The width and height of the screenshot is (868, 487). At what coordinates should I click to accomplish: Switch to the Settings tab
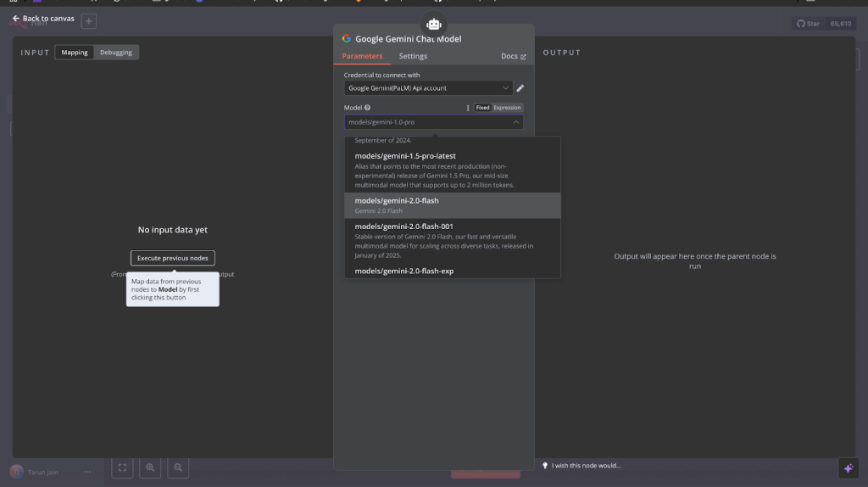(413, 56)
